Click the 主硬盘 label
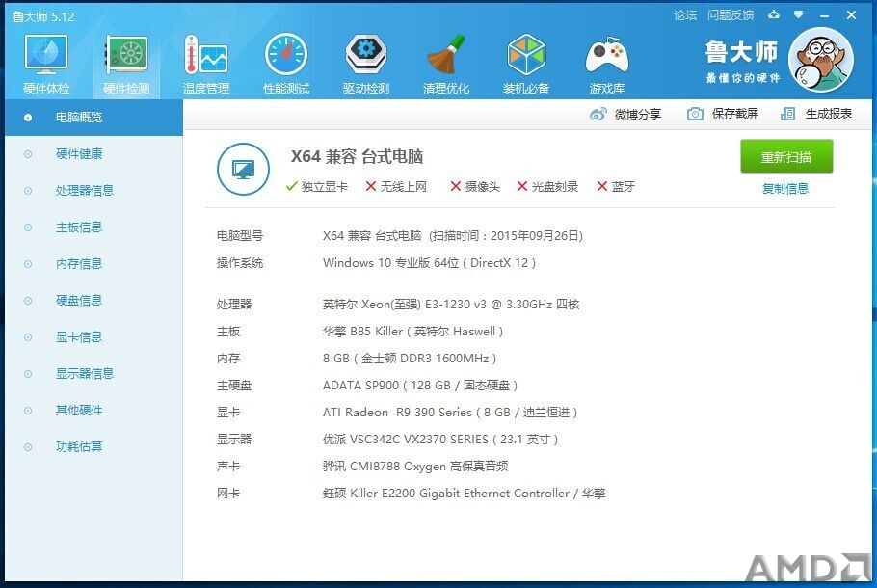Screen dimensions: 877x588 [x=234, y=386]
